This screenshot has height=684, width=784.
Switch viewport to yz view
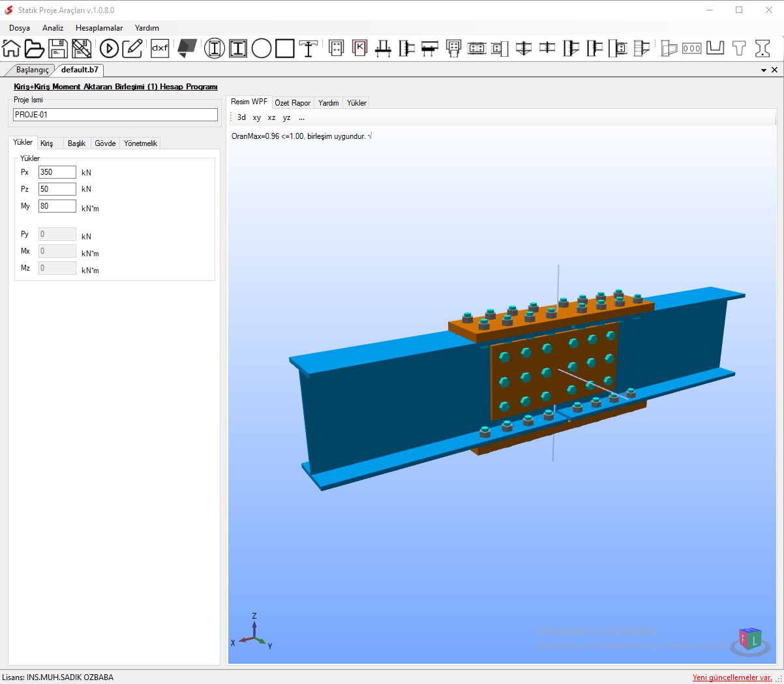286,117
